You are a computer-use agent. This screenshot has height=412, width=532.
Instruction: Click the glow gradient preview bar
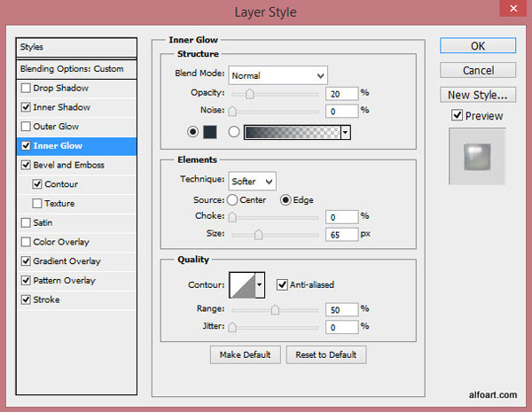[293, 132]
